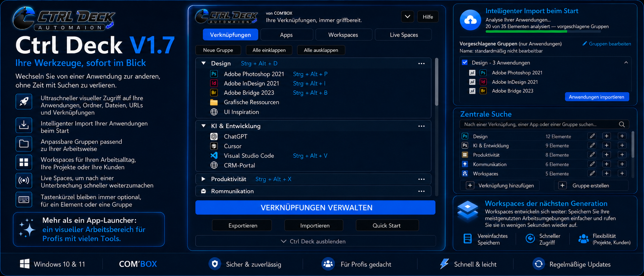The image size is (644, 276).
Task: Collapse Design - 3 Anwendungen suggestion chevron
Action: [x=626, y=63]
